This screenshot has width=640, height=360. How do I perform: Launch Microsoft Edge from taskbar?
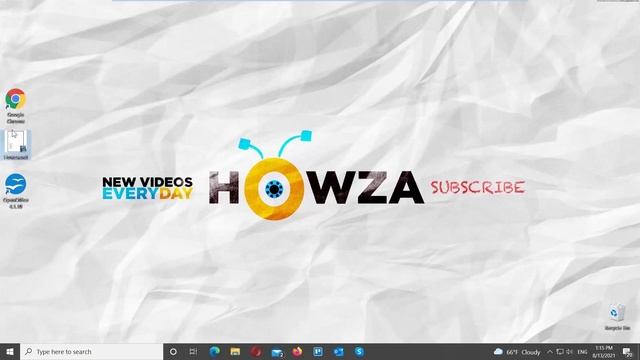tap(215, 351)
